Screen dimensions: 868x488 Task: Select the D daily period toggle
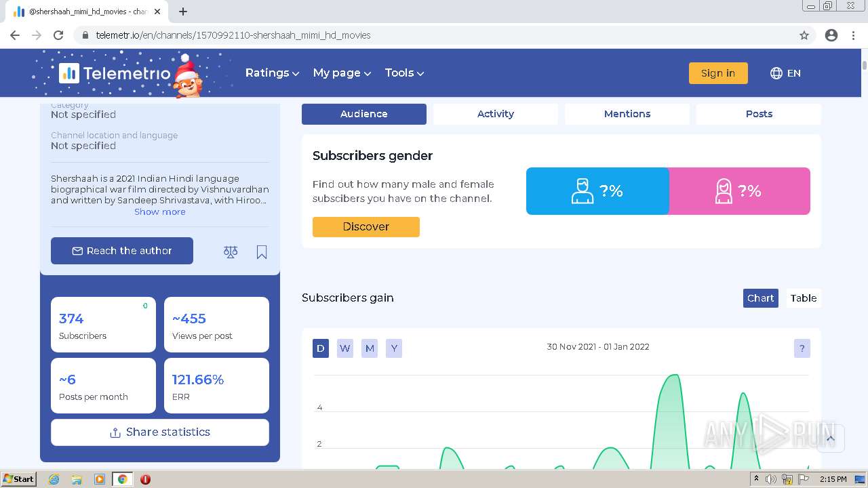tap(321, 348)
